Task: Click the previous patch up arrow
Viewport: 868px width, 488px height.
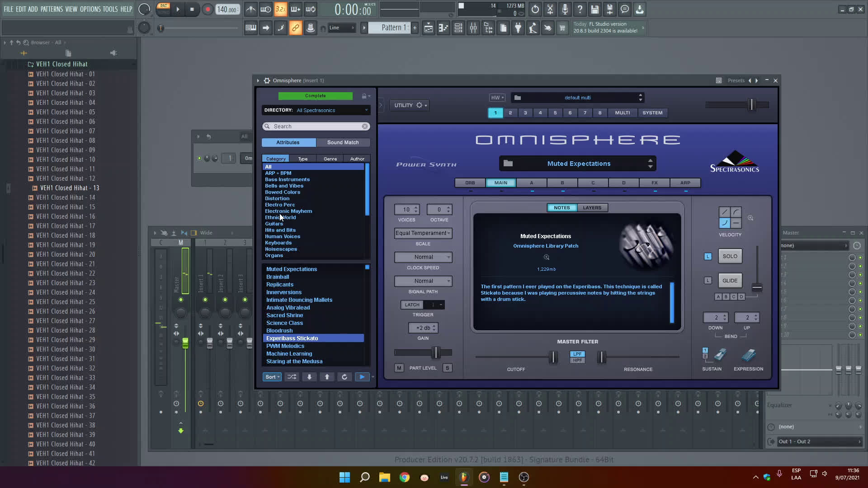Action: (x=327, y=377)
